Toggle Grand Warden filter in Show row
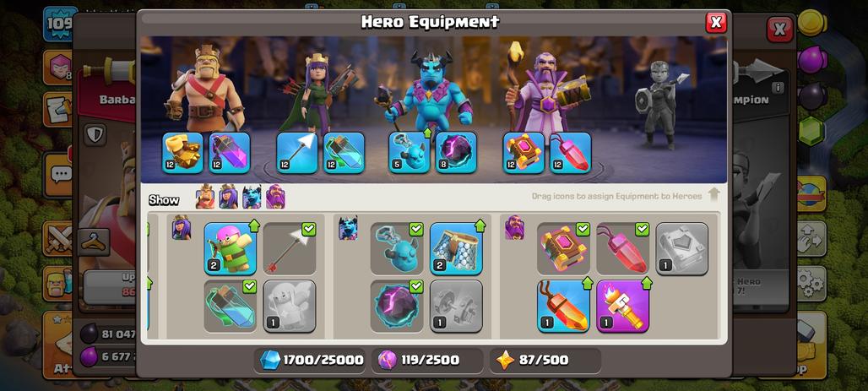The width and height of the screenshot is (868, 391). (x=275, y=197)
